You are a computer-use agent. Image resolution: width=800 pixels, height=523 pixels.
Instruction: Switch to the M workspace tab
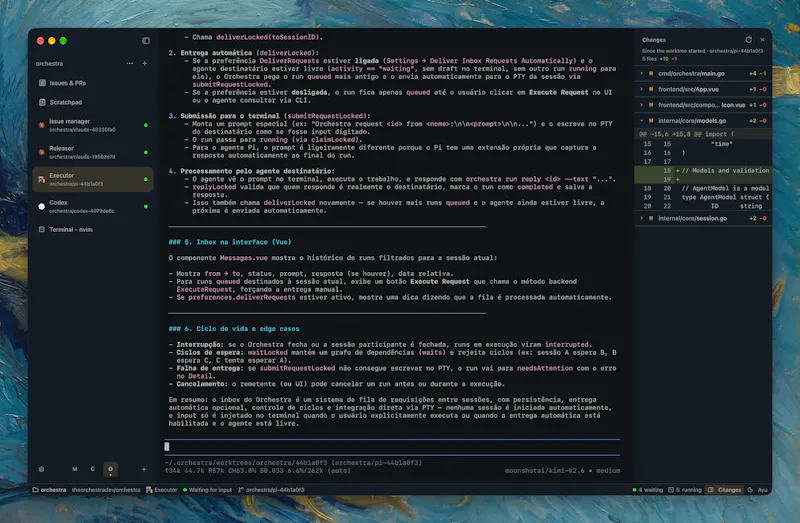click(75, 469)
